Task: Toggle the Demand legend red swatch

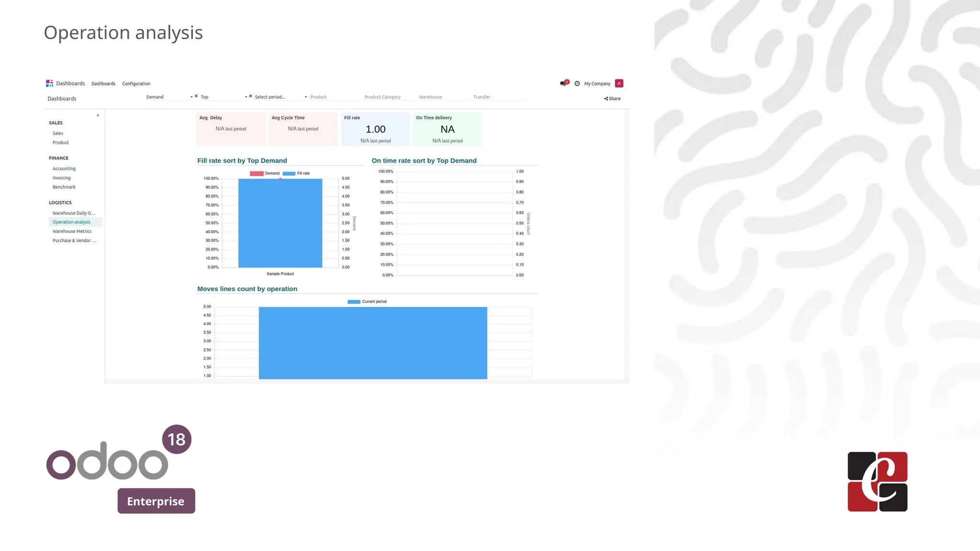Action: tap(256, 174)
